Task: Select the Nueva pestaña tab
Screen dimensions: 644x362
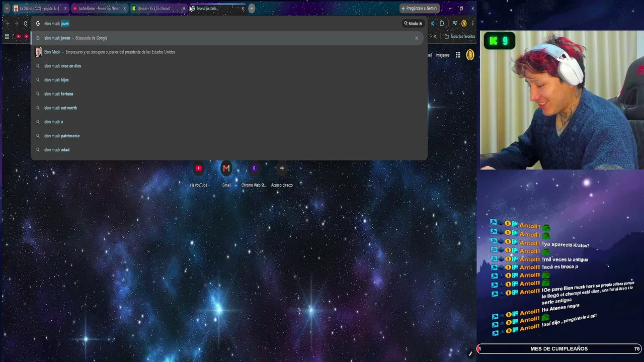Action: pos(217,9)
